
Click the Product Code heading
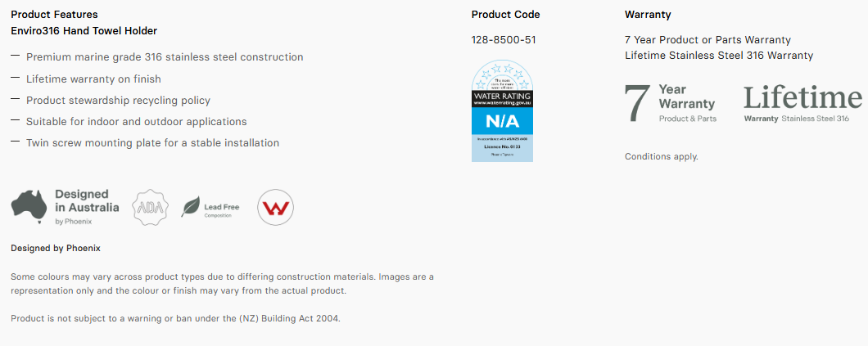(505, 15)
